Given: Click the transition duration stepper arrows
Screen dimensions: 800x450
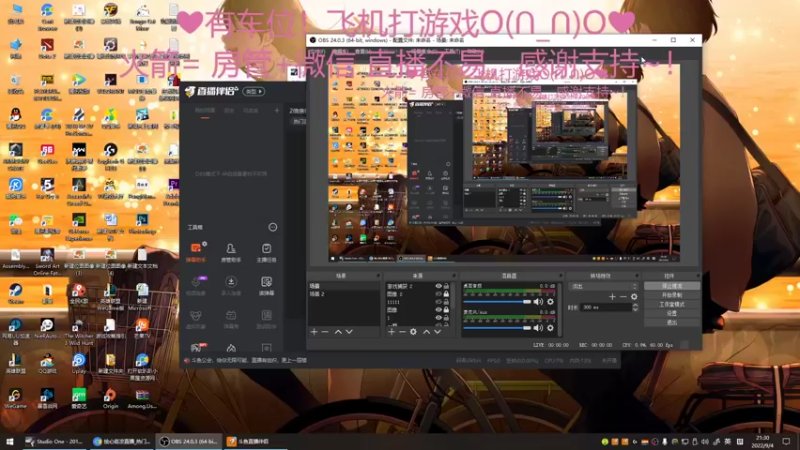Looking at the screenshot, I should tap(635, 307).
